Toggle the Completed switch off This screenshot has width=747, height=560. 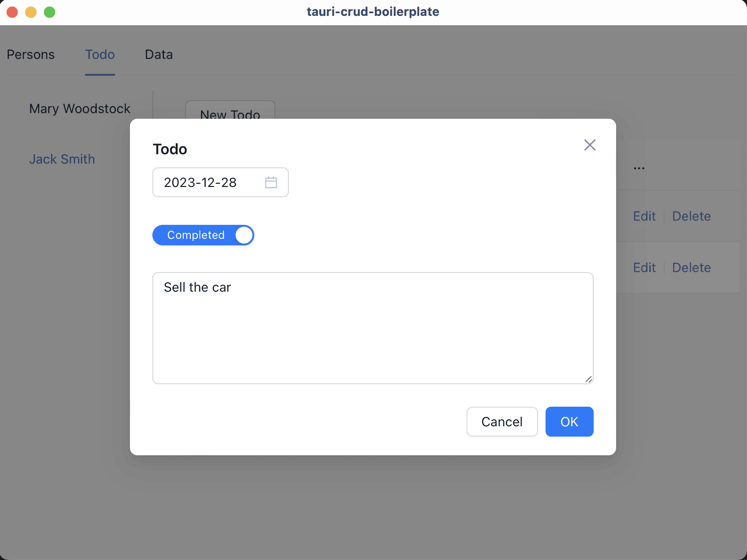pyautogui.click(x=203, y=235)
